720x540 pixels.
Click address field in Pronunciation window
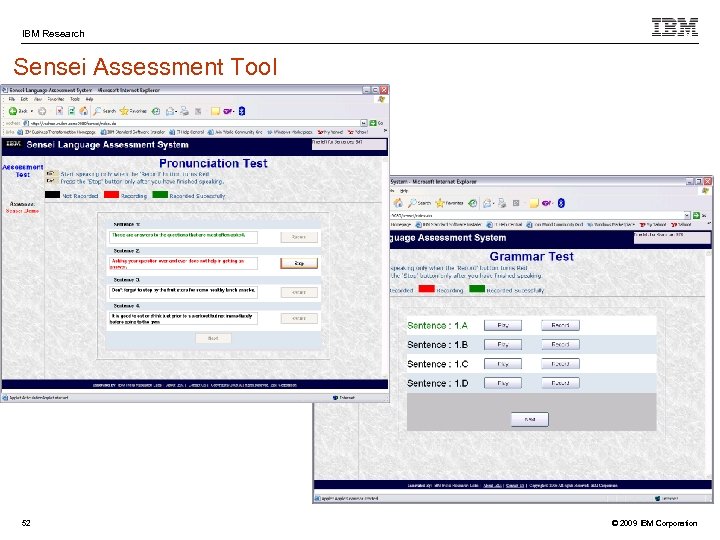[x=195, y=123]
